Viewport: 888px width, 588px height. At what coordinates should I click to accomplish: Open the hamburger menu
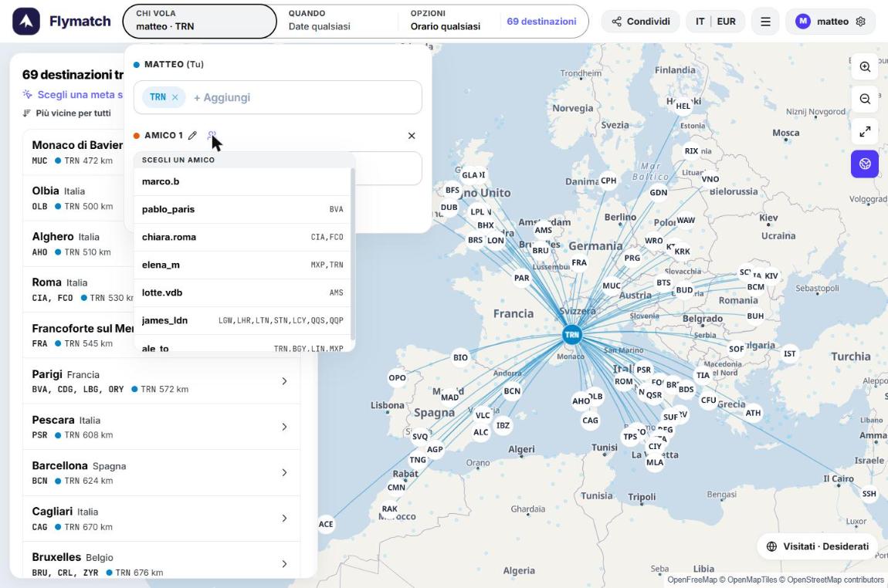click(x=765, y=22)
